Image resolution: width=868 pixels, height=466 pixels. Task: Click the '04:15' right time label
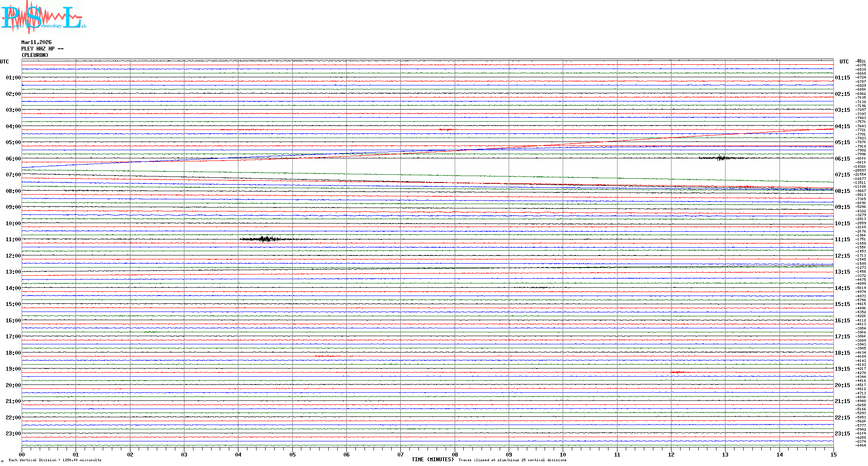click(842, 126)
